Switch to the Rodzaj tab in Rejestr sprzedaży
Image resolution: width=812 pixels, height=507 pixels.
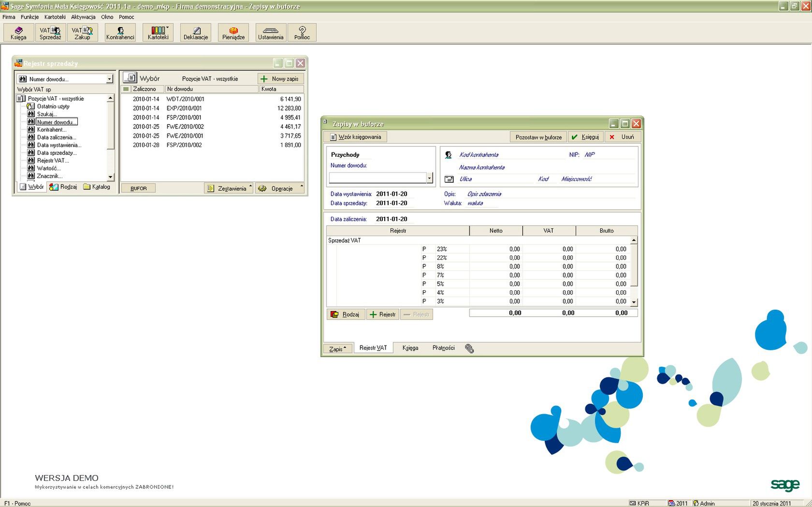[x=63, y=187]
